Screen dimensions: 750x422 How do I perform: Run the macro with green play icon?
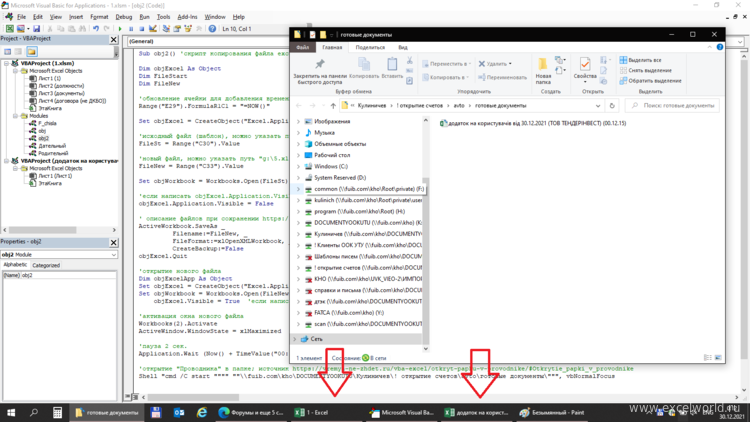(x=120, y=29)
